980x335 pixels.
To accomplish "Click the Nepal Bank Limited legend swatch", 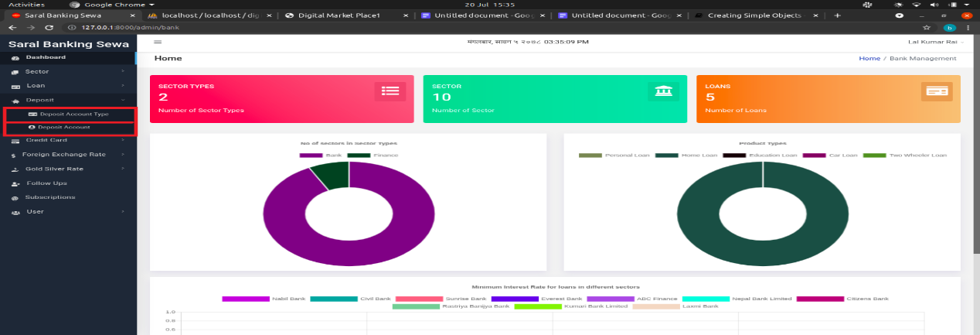I will click(x=706, y=299).
